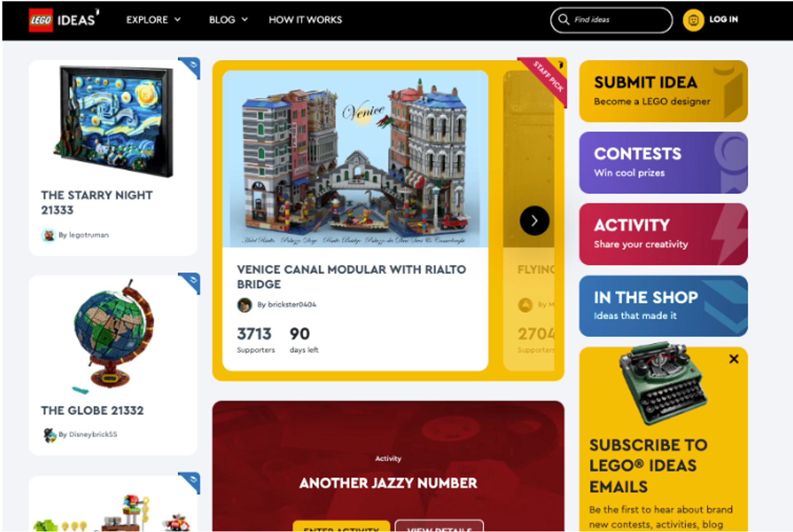Click the yellow minifigure login avatar
This screenshot has width=793, height=532.
coord(693,20)
